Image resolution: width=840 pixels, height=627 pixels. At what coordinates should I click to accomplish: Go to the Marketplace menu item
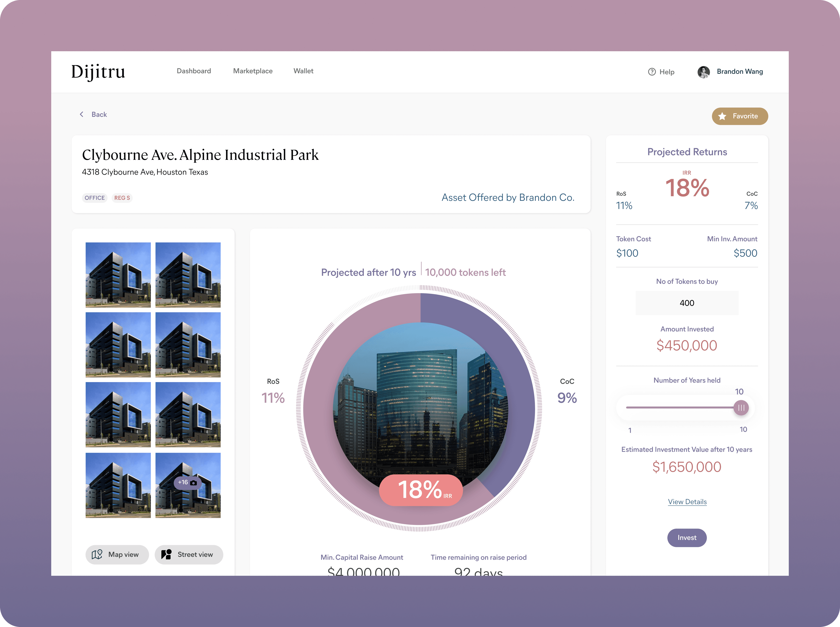tap(253, 71)
